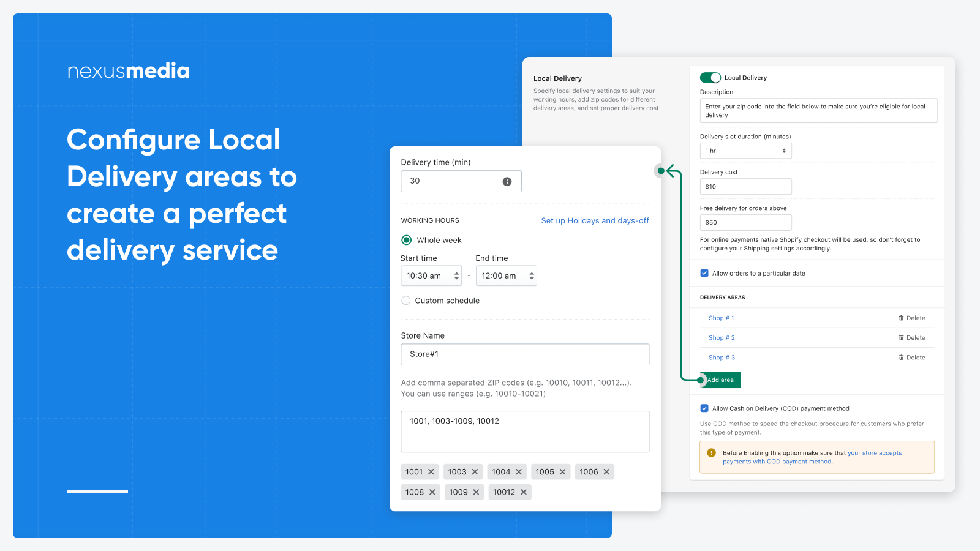980x551 pixels.
Task: Click the Add area button
Action: pyautogui.click(x=720, y=380)
